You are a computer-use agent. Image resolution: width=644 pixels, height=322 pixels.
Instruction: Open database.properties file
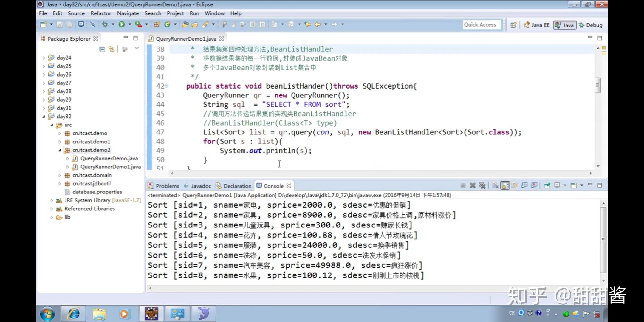click(x=97, y=192)
